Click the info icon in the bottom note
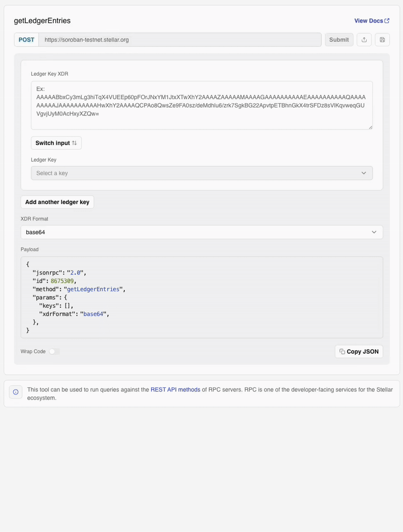The height and width of the screenshot is (532, 403). (16, 392)
